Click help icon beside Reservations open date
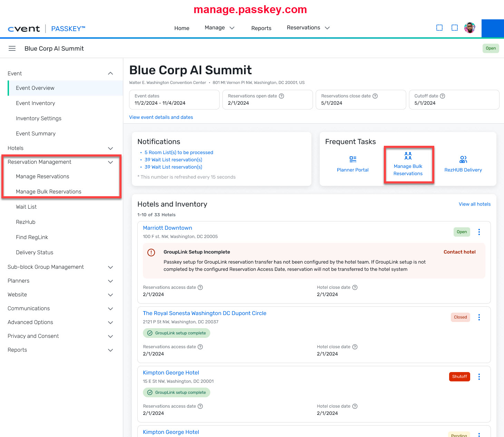 coord(281,96)
